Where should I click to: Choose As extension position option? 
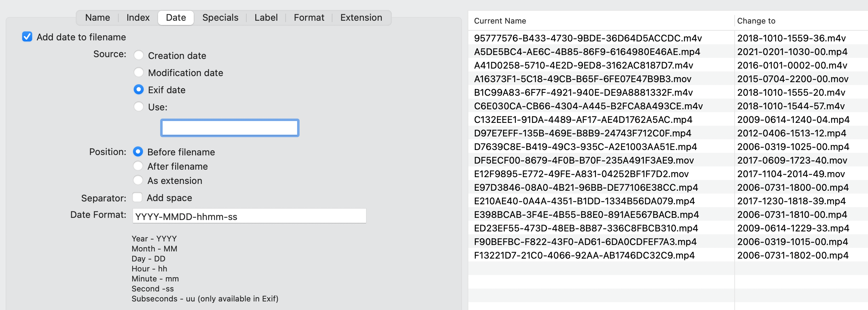138,180
